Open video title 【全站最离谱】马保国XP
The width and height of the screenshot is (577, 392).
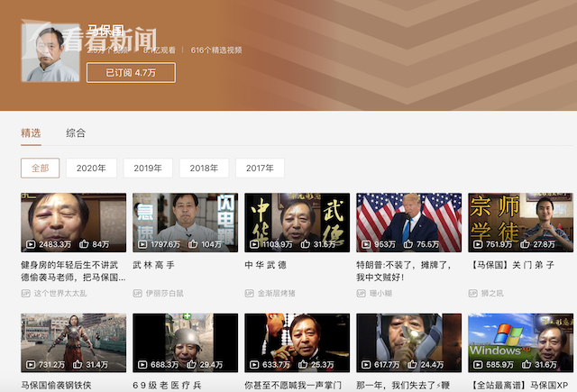click(520, 386)
